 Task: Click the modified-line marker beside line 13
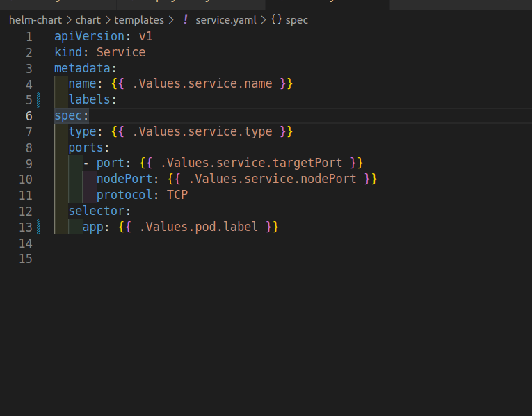coord(38,227)
